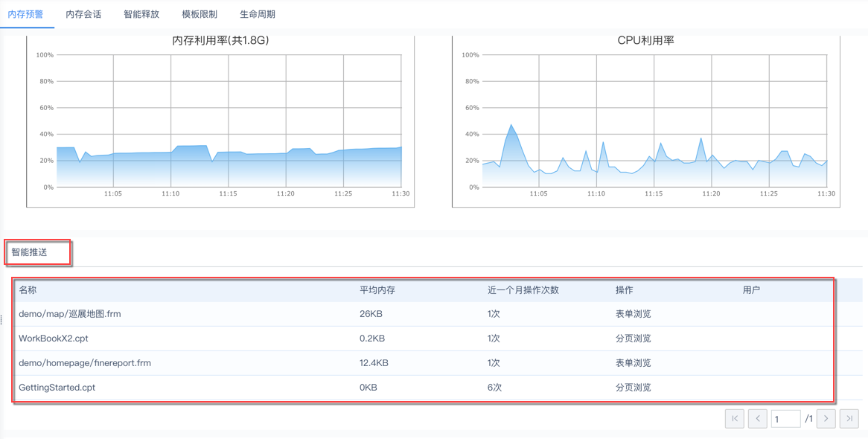Viewport: 868px width, 439px height.
Task: Go to first page of results
Action: pyautogui.click(x=735, y=418)
